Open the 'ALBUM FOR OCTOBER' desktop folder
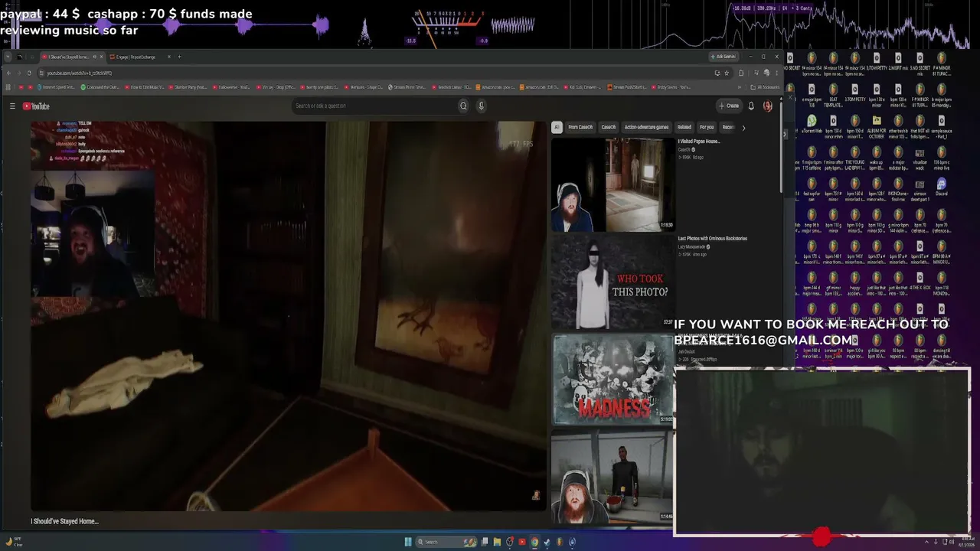Image resolution: width=980 pixels, height=551 pixels. [877, 126]
